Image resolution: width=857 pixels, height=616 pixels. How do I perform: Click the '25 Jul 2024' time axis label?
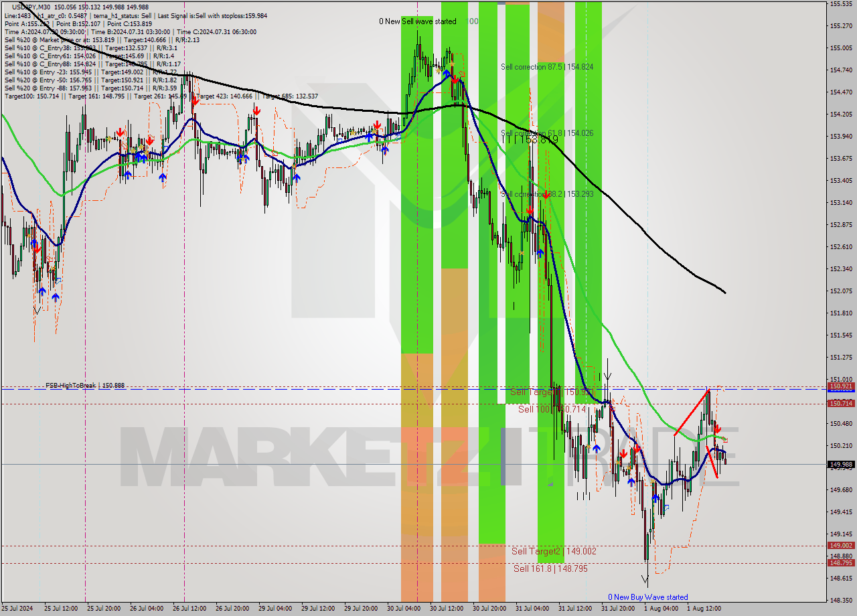click(x=16, y=609)
